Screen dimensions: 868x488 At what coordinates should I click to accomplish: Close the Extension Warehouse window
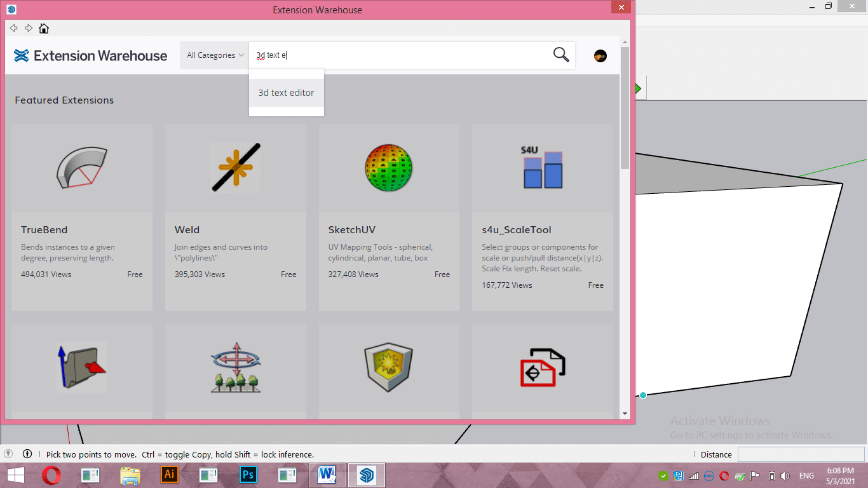(x=621, y=7)
